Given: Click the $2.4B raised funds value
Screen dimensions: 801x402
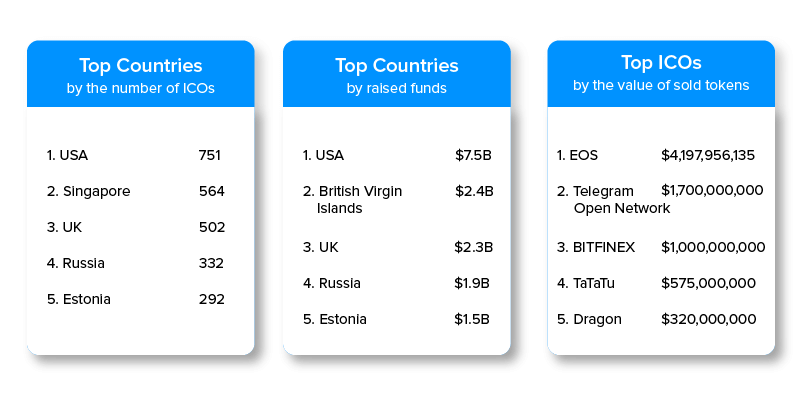Looking at the screenshot, I should click(x=473, y=191).
